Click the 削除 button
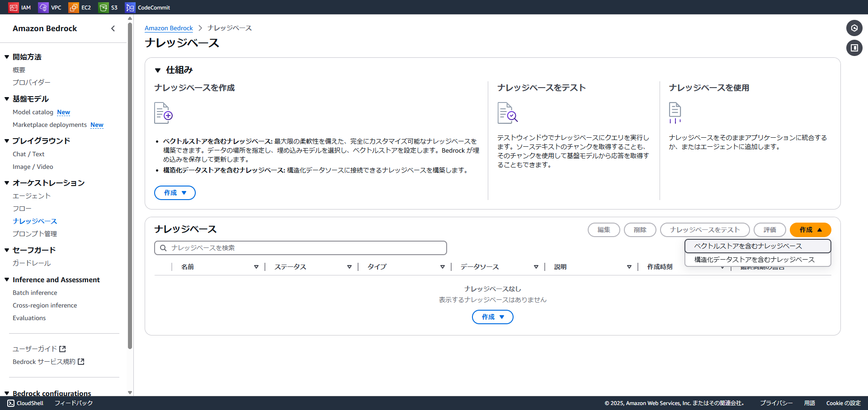 [640, 230]
